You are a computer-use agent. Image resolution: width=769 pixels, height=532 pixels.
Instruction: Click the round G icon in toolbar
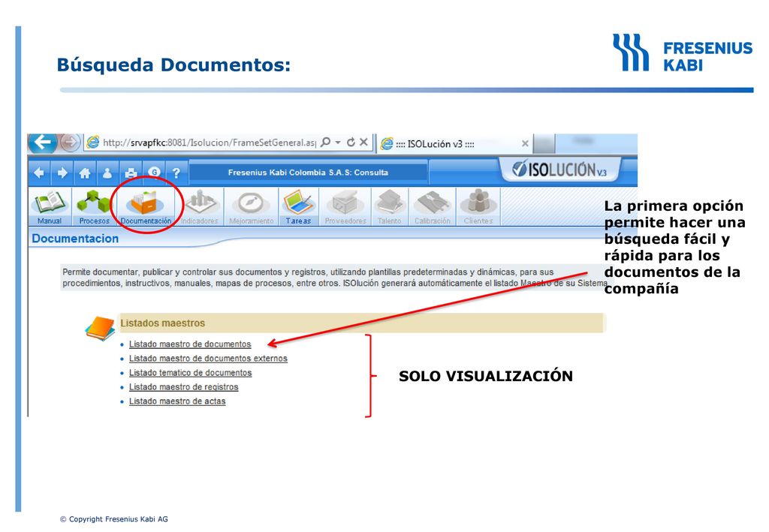[x=154, y=172]
